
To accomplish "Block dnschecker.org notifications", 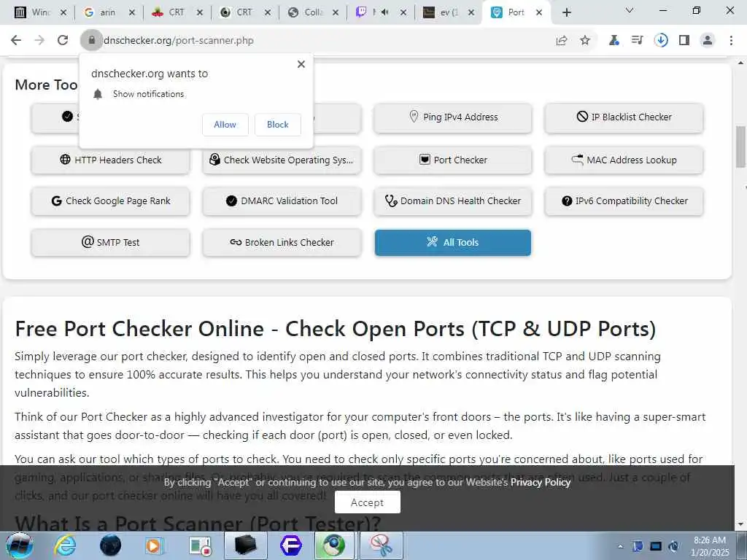I will pos(278,124).
